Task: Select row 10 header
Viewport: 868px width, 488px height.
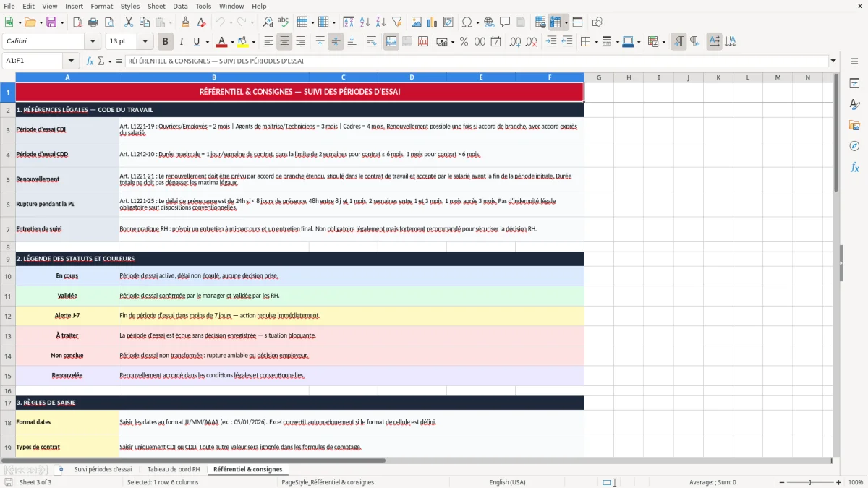Action: click(8, 276)
